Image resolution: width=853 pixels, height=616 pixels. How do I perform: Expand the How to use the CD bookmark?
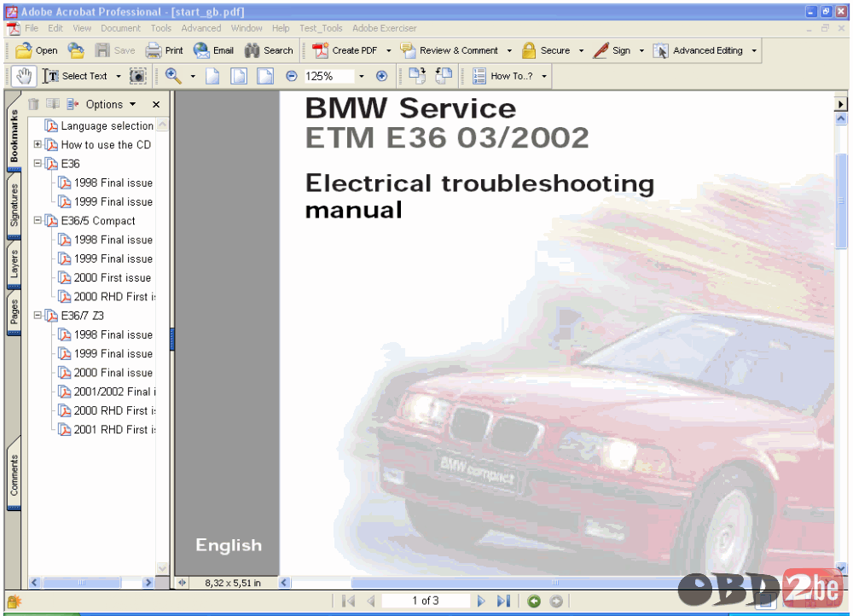(x=38, y=144)
